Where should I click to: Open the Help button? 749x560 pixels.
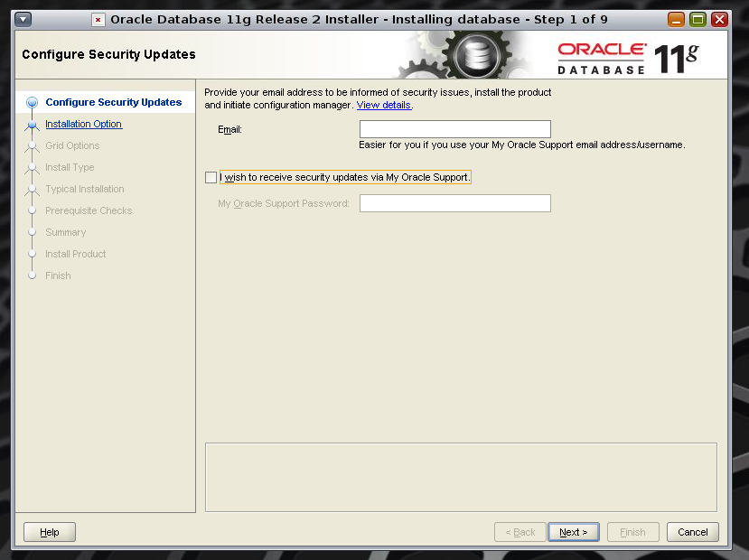pos(50,532)
